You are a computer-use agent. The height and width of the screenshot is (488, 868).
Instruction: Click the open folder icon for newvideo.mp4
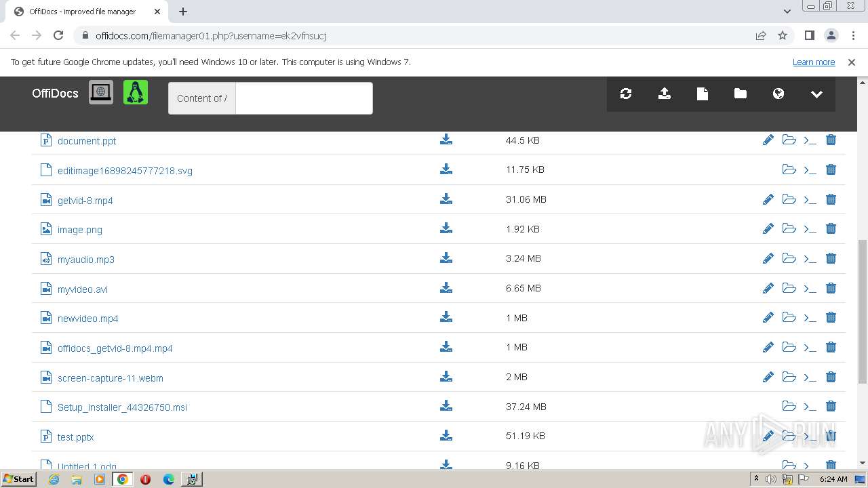[789, 317]
